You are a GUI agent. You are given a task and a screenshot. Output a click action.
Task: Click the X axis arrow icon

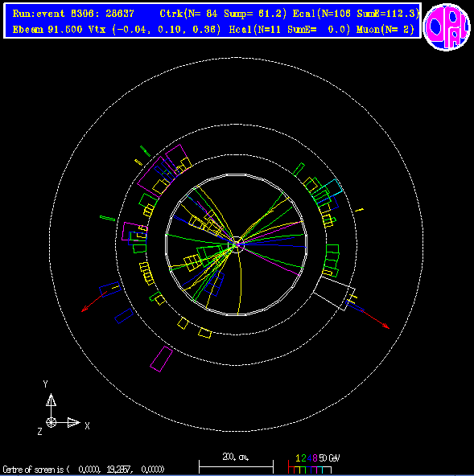tap(73, 423)
